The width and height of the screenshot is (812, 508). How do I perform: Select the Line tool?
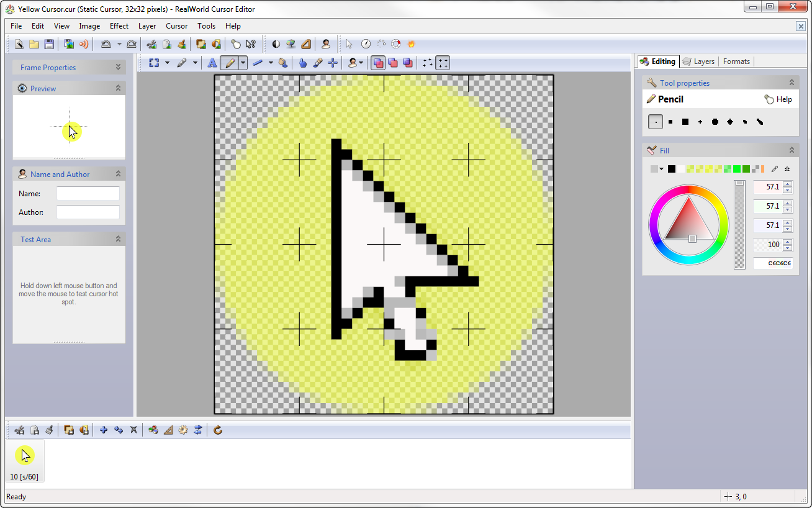tap(258, 63)
